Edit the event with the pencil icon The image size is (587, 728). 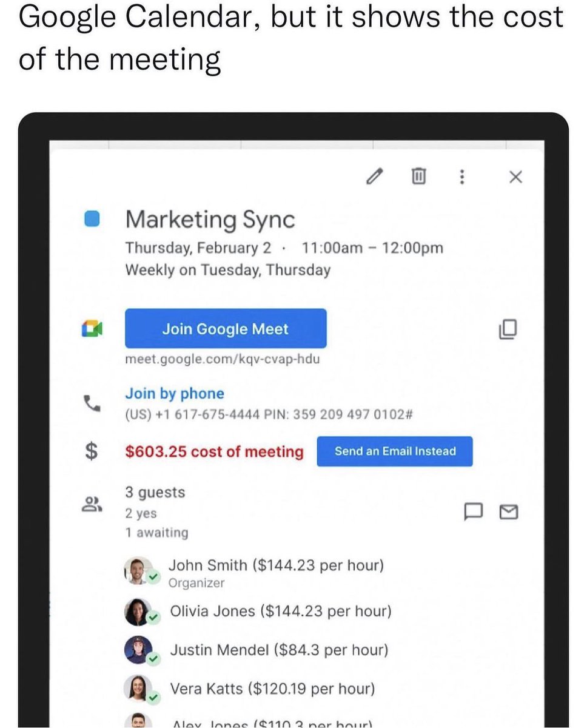(x=375, y=177)
